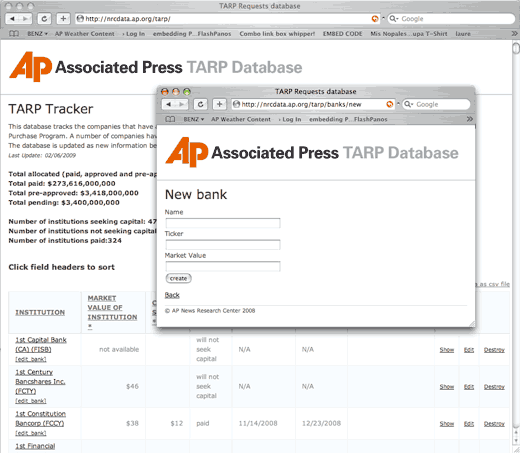This screenshot has width=520, height=453.
Task: Open 1st Constitution Bancorp (FCCY) link
Action: click(x=40, y=418)
